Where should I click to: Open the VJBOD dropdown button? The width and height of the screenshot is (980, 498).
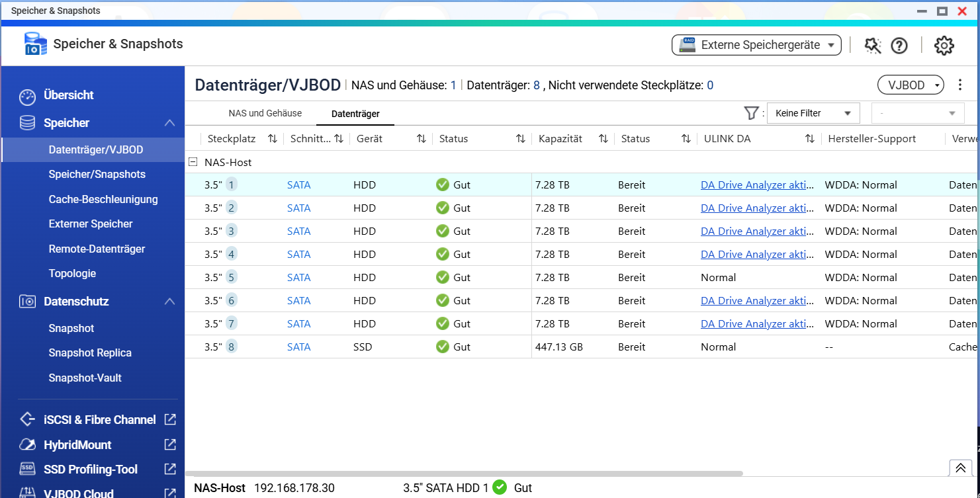pos(910,85)
